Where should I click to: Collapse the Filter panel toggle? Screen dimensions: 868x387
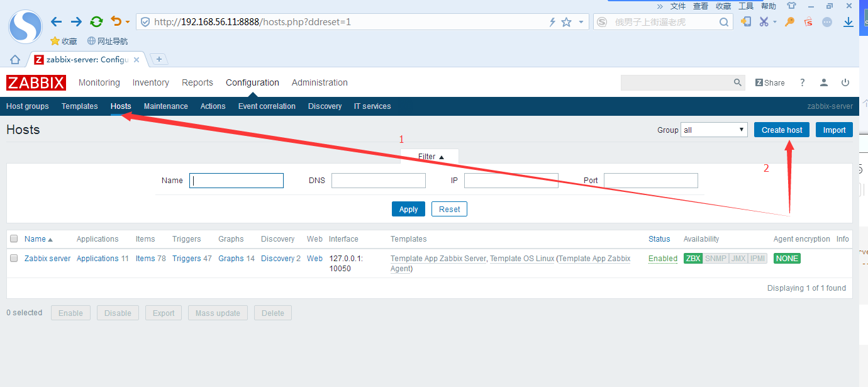point(430,156)
